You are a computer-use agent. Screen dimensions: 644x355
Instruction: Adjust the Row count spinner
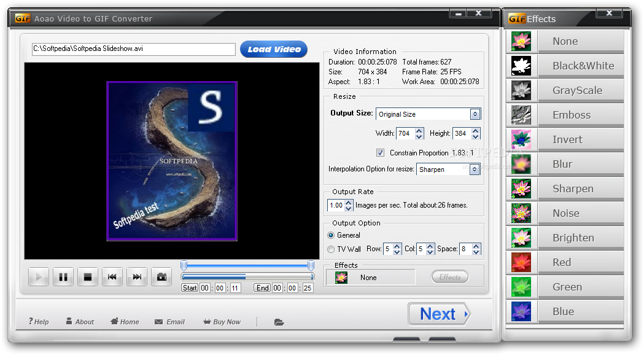397,249
